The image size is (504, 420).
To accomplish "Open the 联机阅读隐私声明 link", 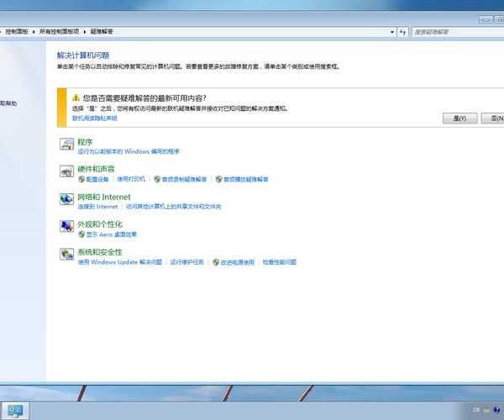I will tap(94, 118).
